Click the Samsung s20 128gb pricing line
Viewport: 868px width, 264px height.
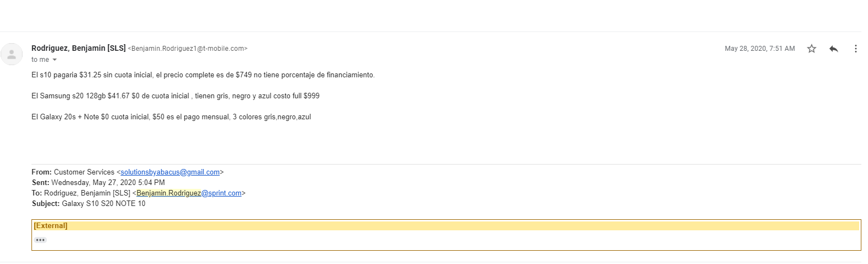(176, 96)
